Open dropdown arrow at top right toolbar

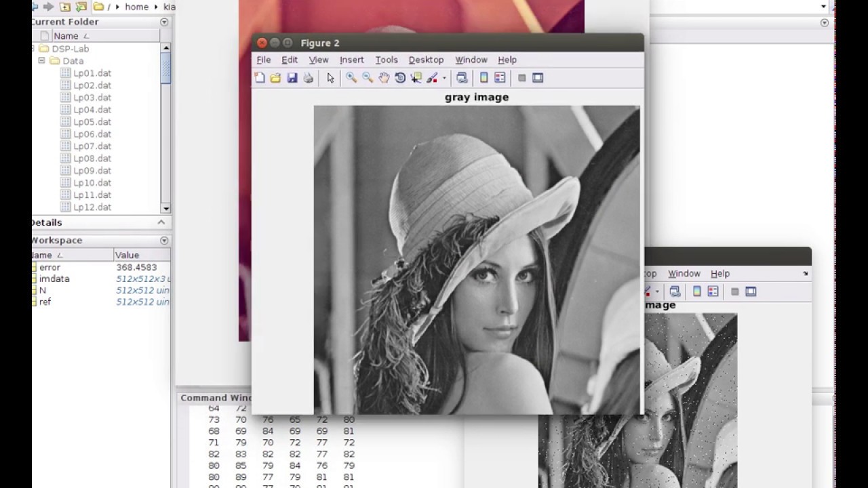pyautogui.click(x=824, y=7)
